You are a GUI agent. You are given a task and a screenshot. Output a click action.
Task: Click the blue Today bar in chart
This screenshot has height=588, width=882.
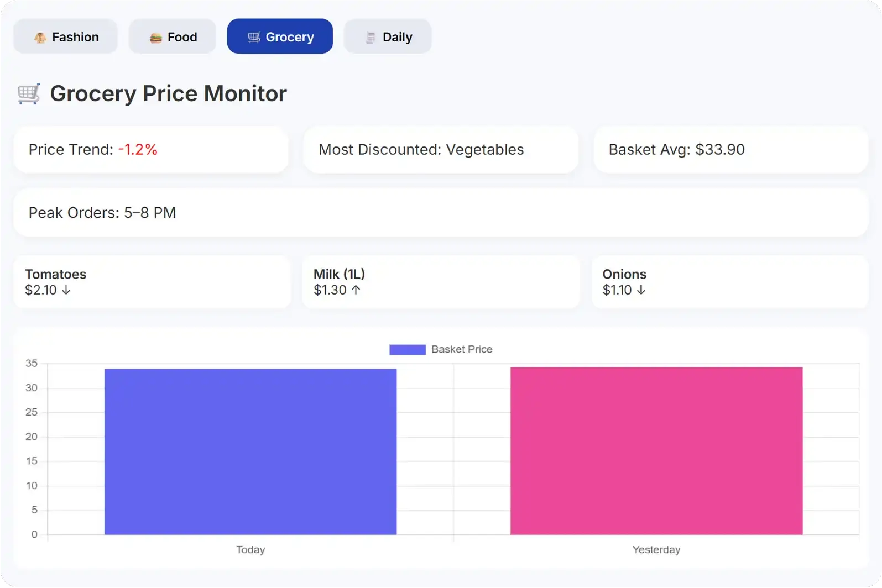[250, 452]
